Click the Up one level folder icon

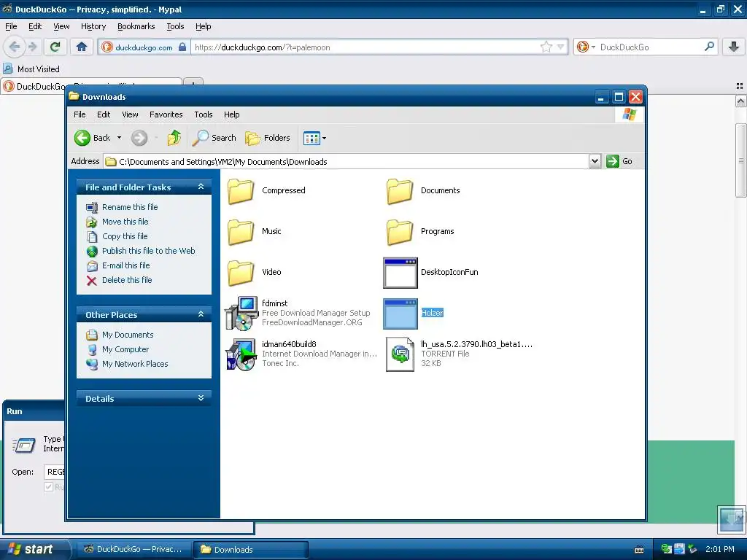(x=174, y=138)
